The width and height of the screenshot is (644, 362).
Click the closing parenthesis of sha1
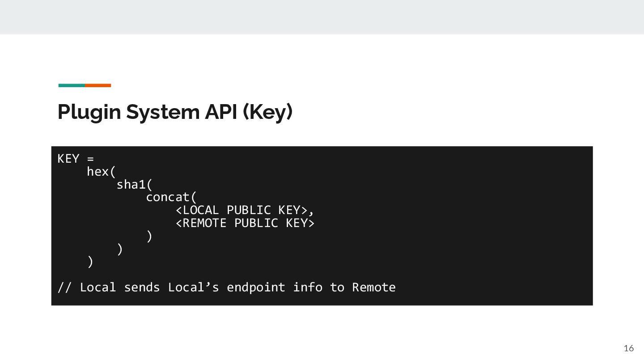click(x=120, y=249)
